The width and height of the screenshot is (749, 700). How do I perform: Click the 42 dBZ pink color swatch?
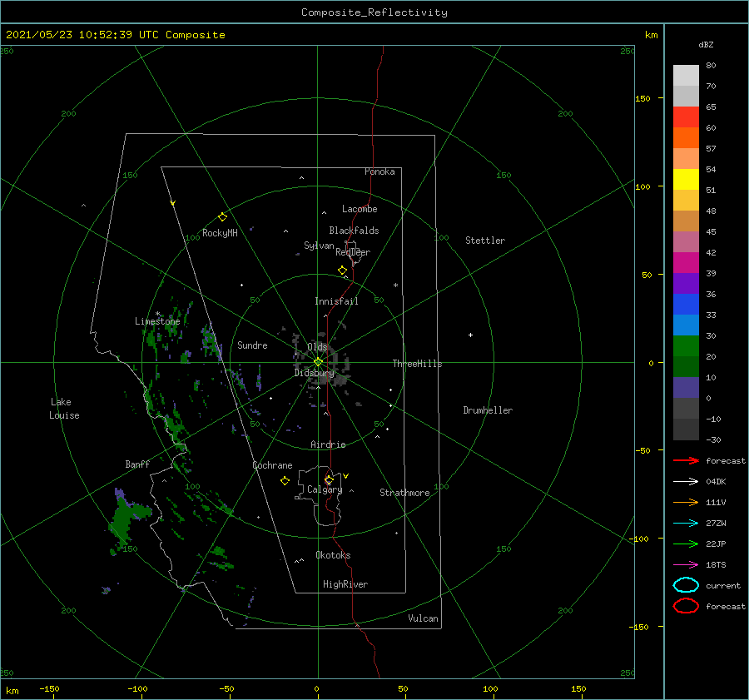tap(686, 241)
